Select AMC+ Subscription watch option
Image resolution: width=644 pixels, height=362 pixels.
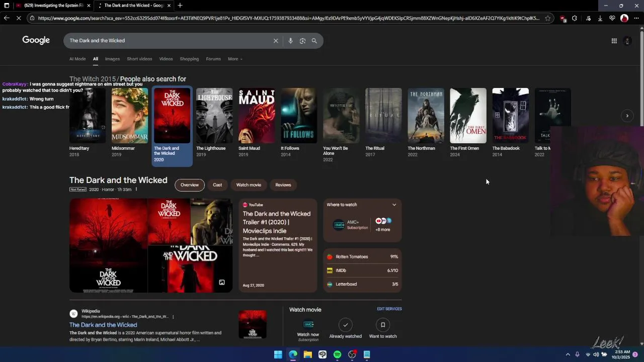point(351,225)
